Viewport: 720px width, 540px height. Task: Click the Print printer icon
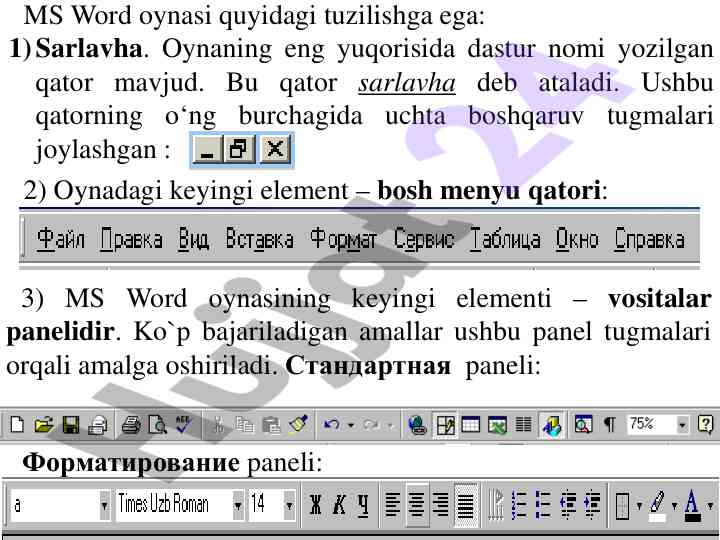pos(131,425)
